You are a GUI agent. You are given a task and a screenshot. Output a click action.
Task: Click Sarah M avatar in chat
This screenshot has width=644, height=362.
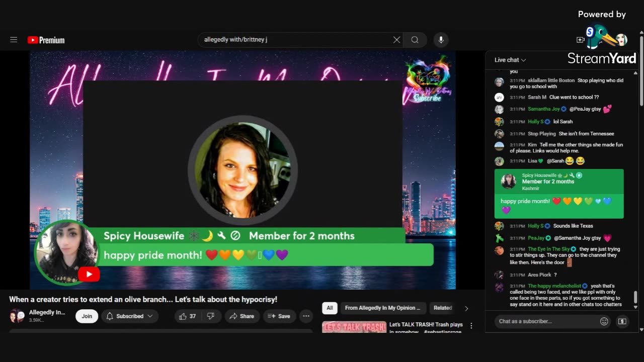tap(499, 97)
